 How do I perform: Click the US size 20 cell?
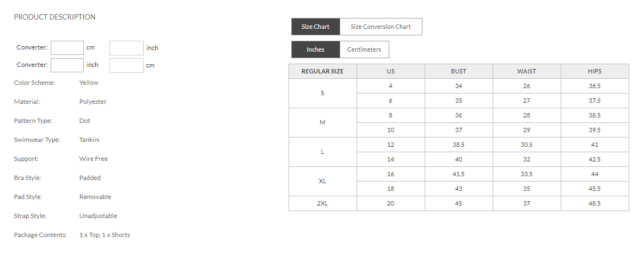coord(390,203)
